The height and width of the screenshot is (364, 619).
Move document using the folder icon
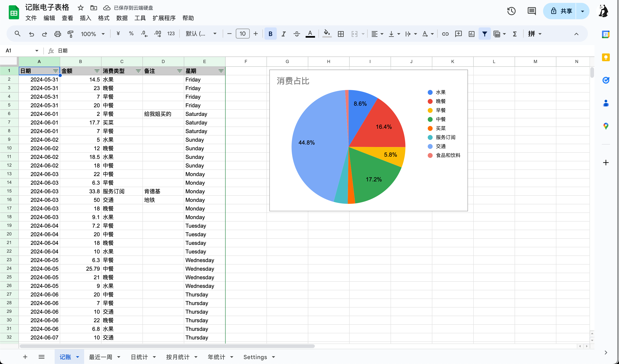[x=94, y=8]
